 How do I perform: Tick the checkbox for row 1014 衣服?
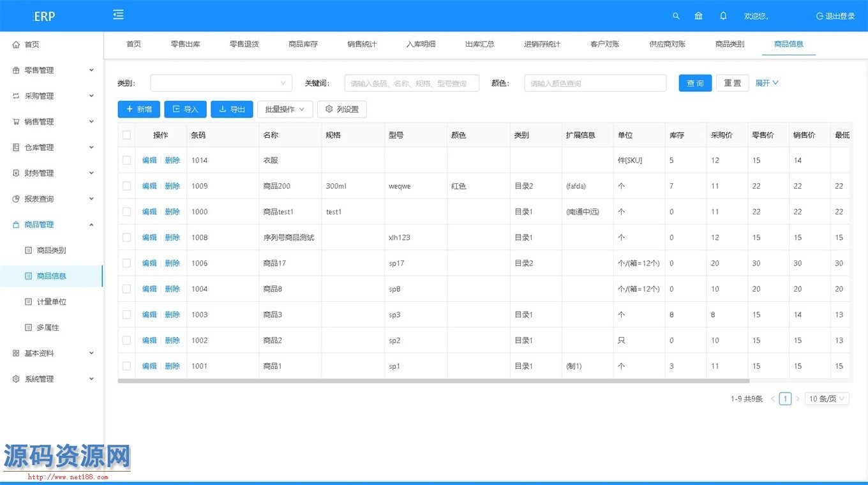click(126, 160)
